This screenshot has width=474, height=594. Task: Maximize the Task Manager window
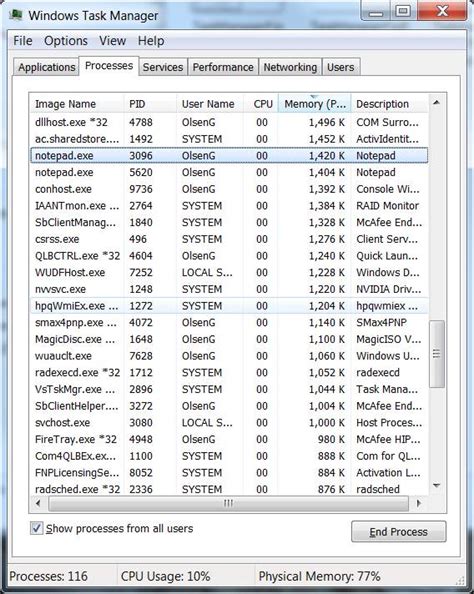pyautogui.click(x=403, y=11)
